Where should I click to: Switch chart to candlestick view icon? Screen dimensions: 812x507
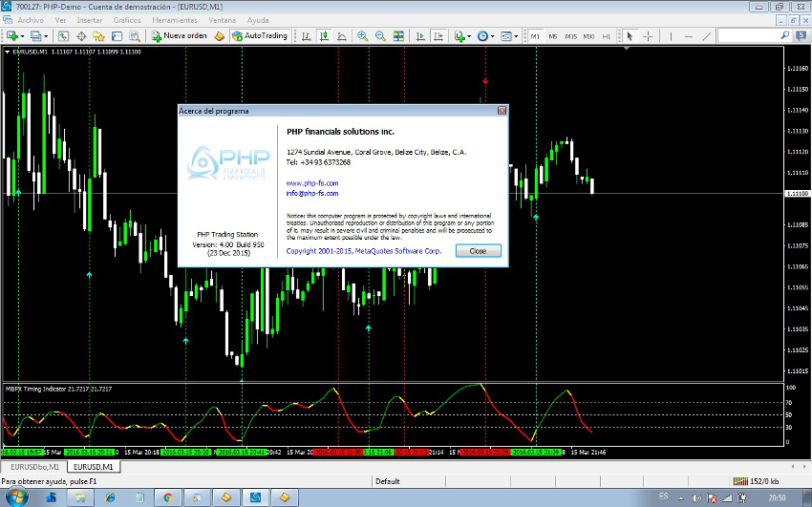pyautogui.click(x=324, y=36)
